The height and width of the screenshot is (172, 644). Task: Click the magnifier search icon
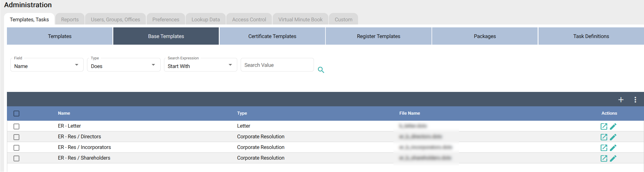point(321,70)
